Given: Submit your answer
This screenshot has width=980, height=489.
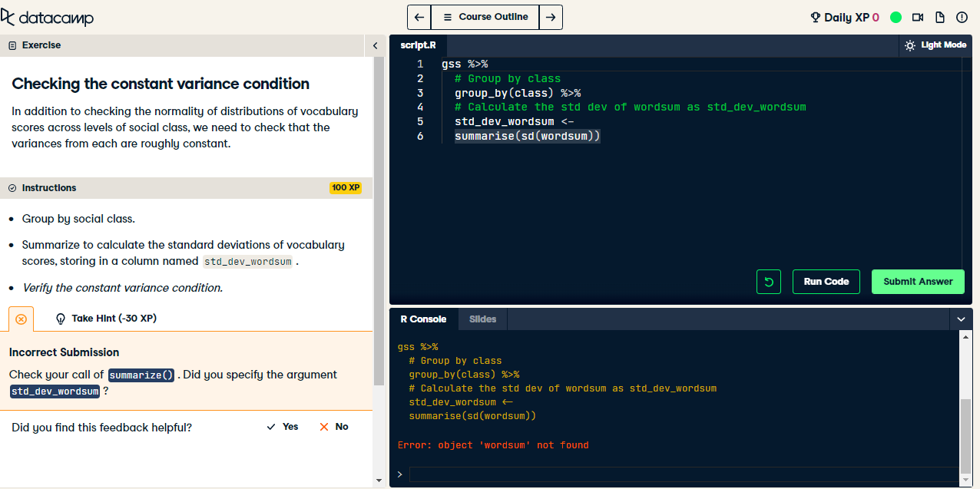Looking at the screenshot, I should coord(918,282).
